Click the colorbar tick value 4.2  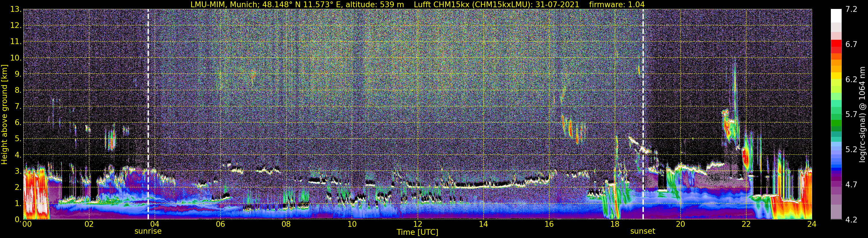point(851,220)
